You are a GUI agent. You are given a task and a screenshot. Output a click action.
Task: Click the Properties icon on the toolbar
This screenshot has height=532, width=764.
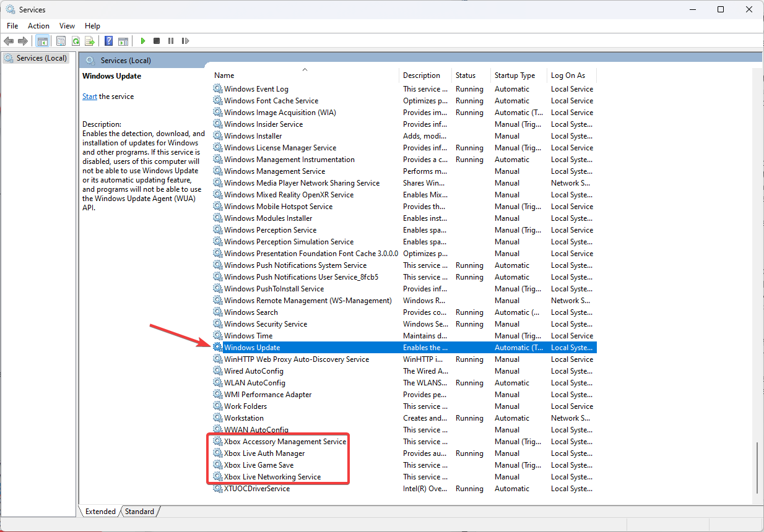pos(61,41)
